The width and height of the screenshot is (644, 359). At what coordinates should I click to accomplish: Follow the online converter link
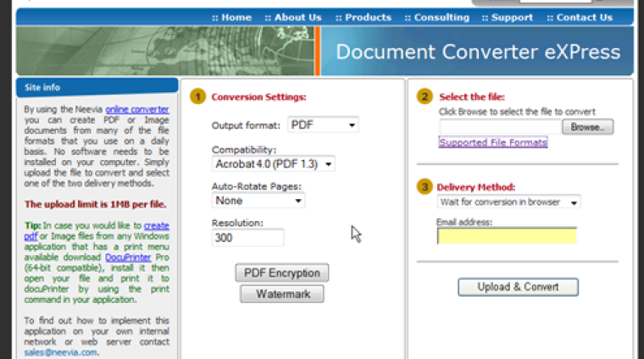137,109
